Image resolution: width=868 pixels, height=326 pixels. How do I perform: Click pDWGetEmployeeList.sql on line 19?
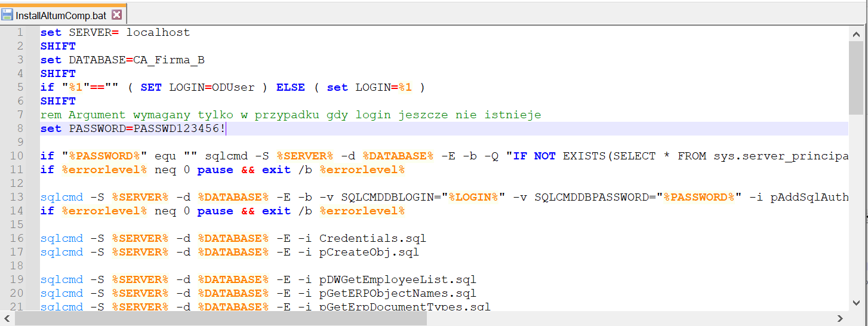tap(398, 279)
